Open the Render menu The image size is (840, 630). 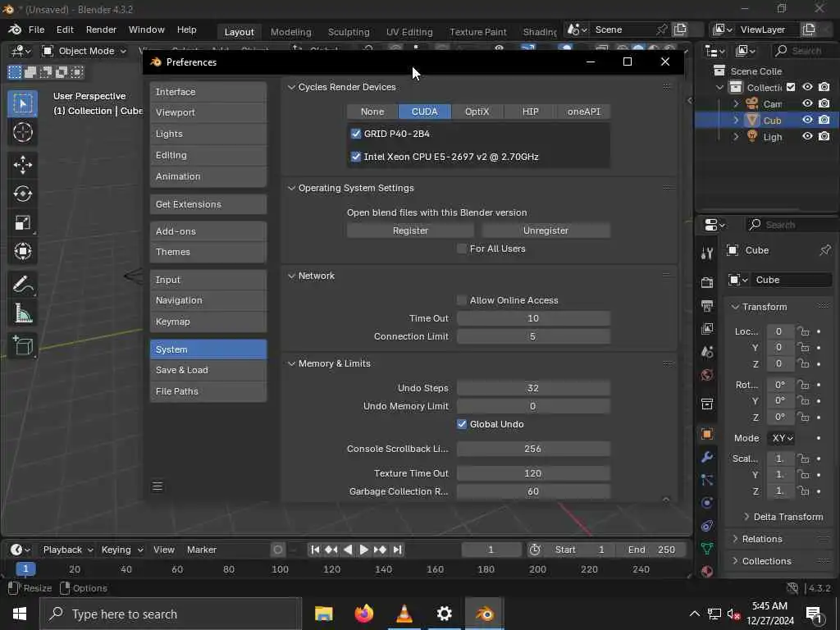click(x=101, y=30)
